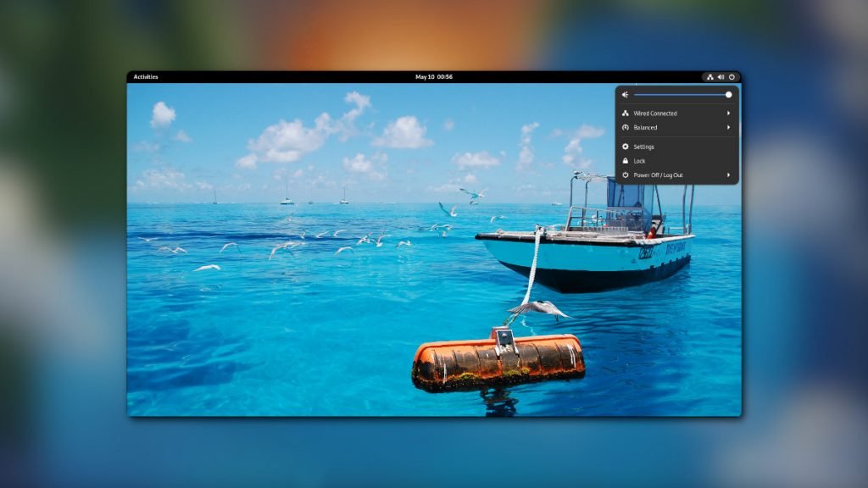Click the power profile icon beside Balanced
Image resolution: width=868 pixels, height=488 pixels.
625,127
